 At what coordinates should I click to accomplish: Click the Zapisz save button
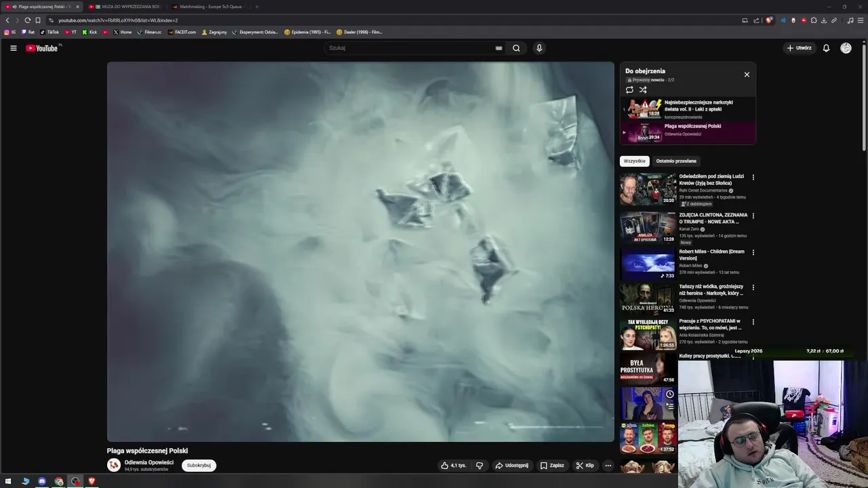tap(552, 466)
